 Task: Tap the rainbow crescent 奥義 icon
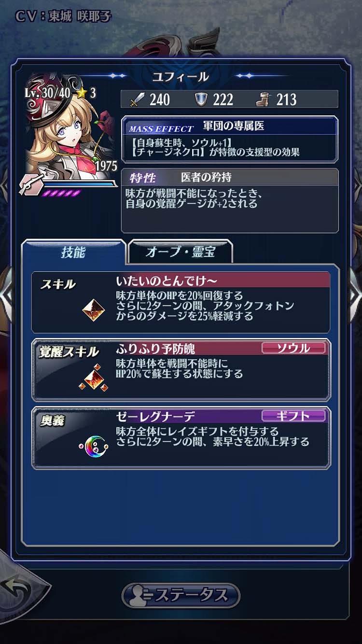[x=94, y=446]
